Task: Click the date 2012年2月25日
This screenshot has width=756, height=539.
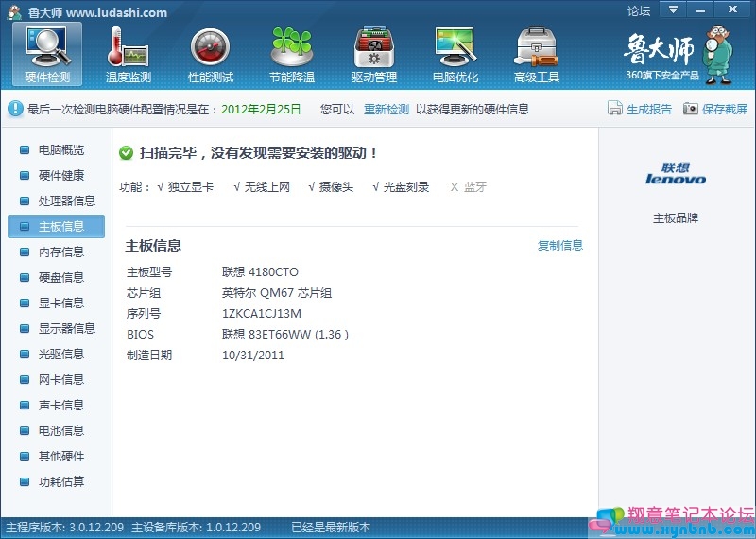Action: pyautogui.click(x=261, y=109)
